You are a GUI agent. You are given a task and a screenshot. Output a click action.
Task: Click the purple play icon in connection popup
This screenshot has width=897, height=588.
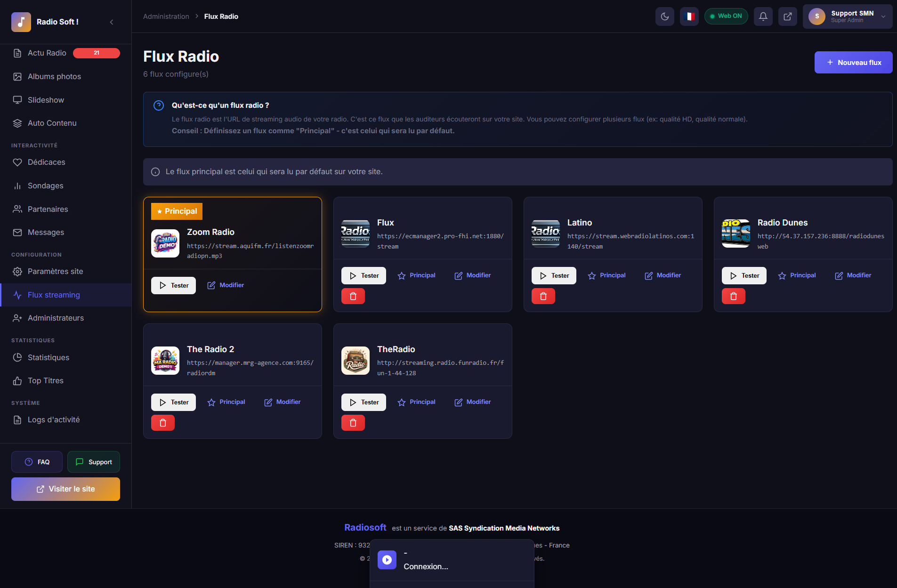[x=387, y=560]
